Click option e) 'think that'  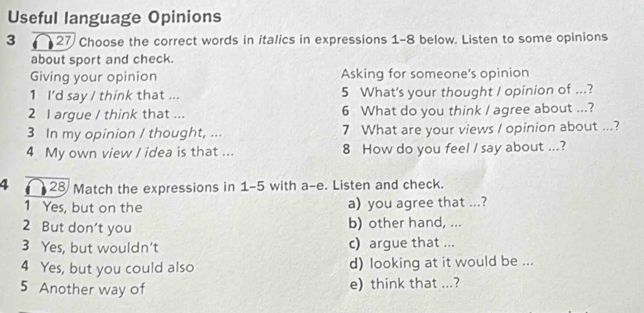(404, 283)
